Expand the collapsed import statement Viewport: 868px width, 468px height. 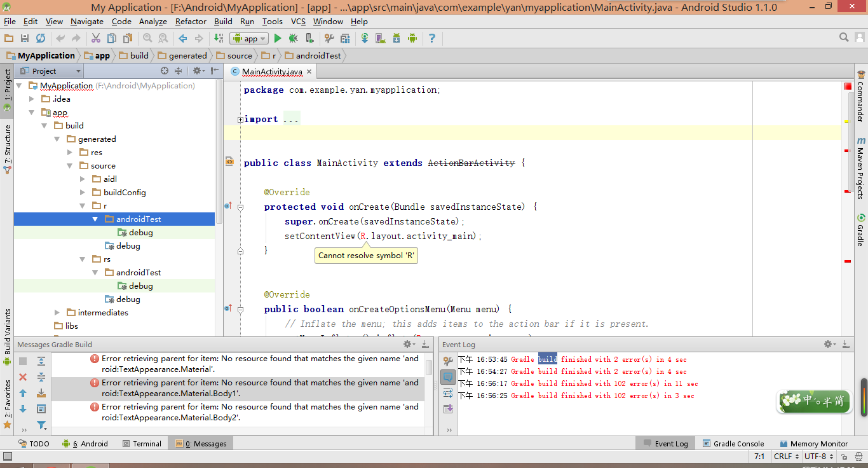[240, 120]
